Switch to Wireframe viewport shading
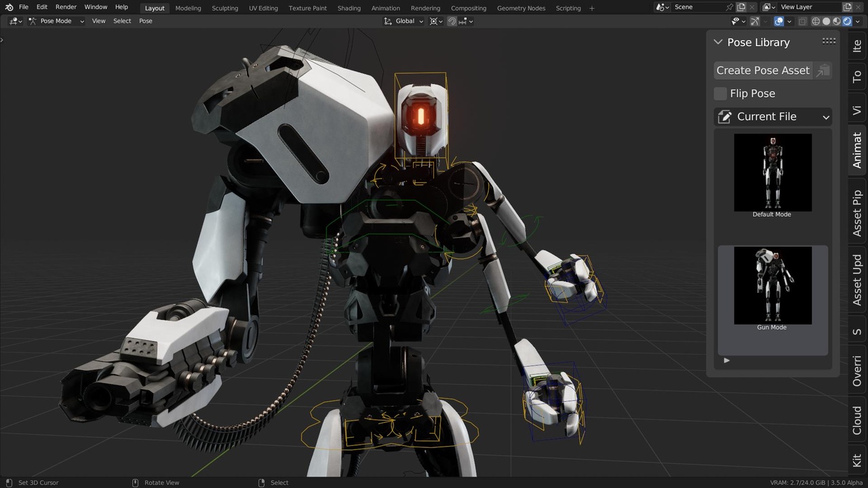 coord(816,21)
